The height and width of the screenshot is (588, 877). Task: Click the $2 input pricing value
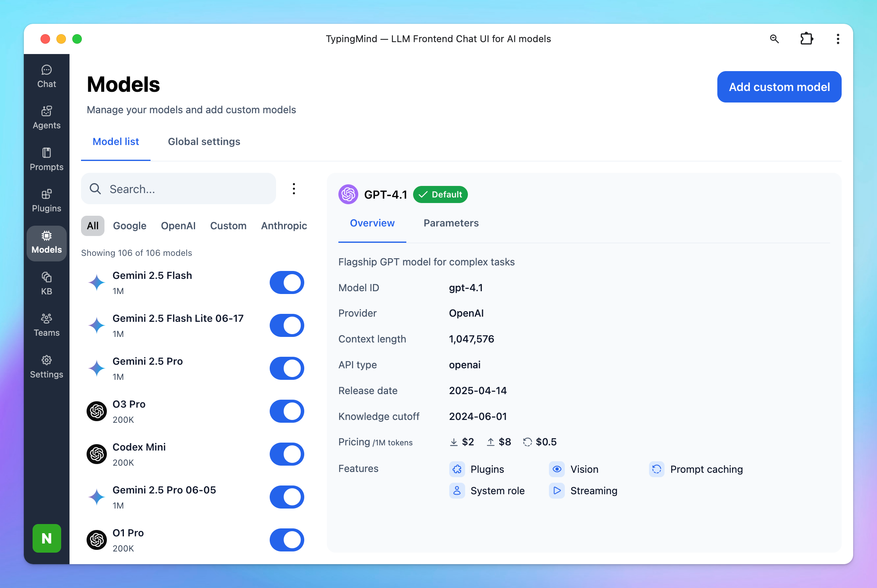click(x=468, y=442)
